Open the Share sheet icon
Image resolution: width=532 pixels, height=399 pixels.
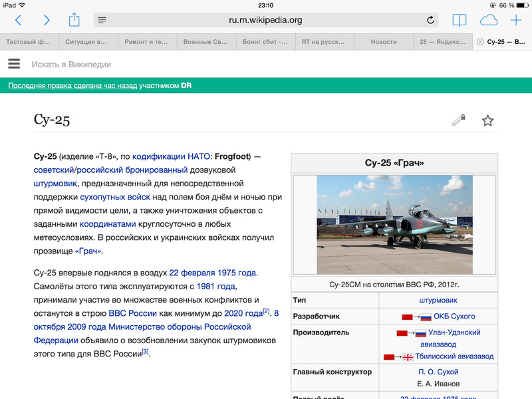click(74, 20)
